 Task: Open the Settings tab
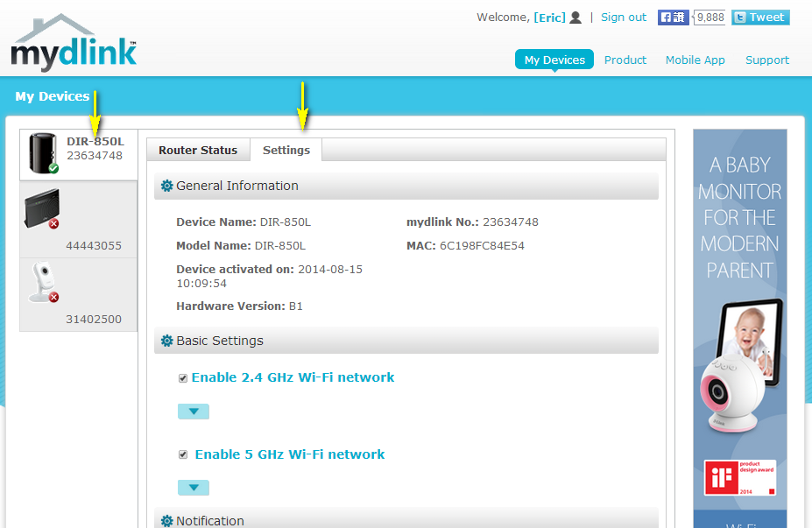(286, 150)
